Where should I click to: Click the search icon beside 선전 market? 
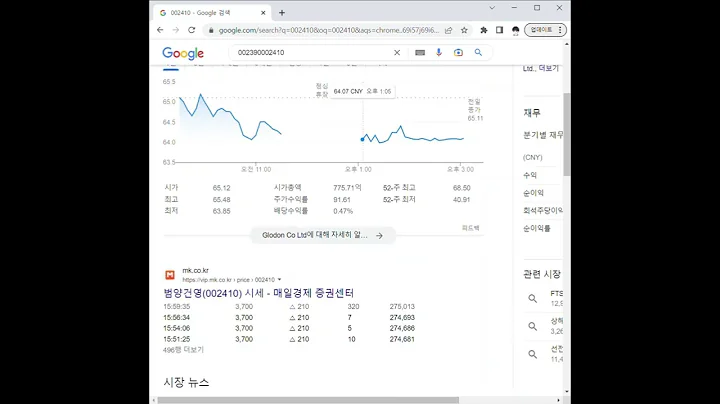[x=533, y=354]
